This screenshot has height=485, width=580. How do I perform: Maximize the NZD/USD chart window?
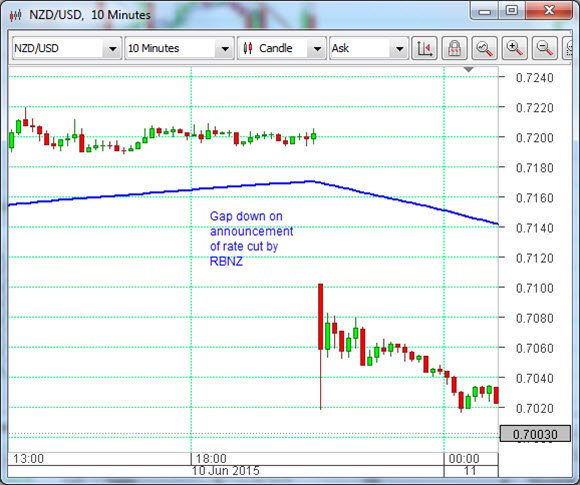pyautogui.click(x=512, y=10)
